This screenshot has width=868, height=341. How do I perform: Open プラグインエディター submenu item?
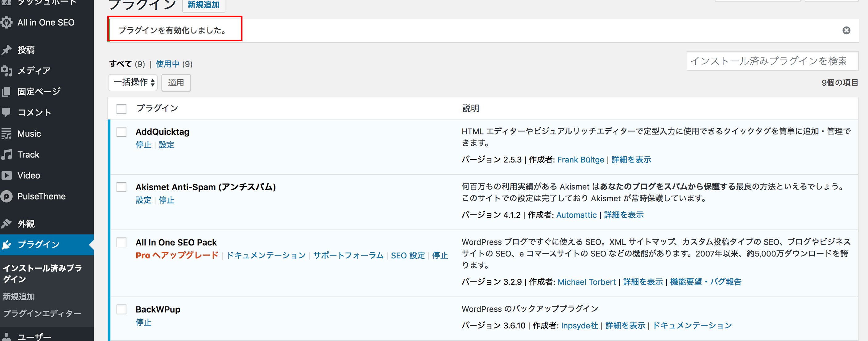tap(42, 313)
